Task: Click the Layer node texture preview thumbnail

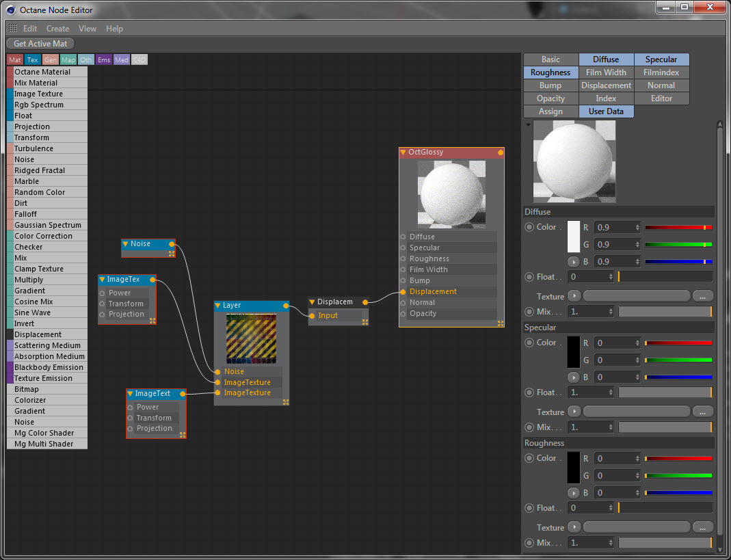Action: (x=251, y=338)
